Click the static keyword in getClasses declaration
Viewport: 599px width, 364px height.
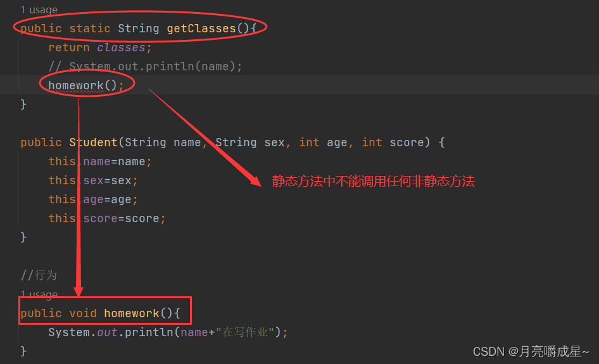coord(90,28)
